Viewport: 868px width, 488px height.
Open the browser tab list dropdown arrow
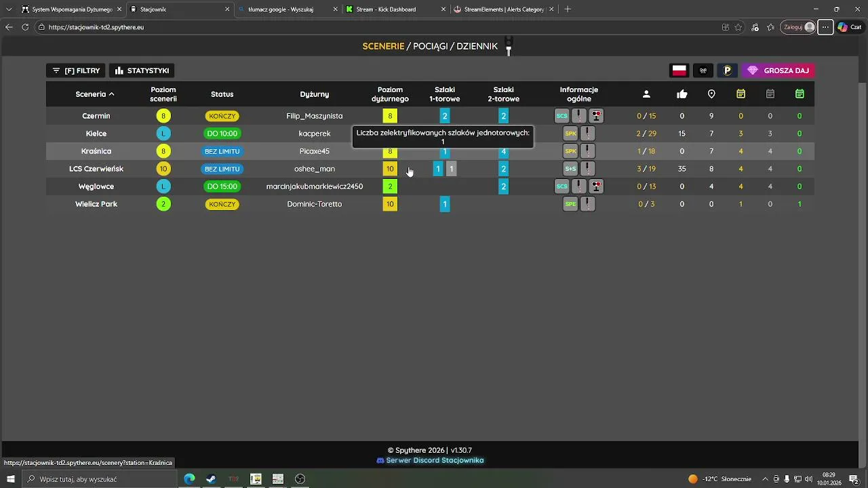(x=9, y=9)
